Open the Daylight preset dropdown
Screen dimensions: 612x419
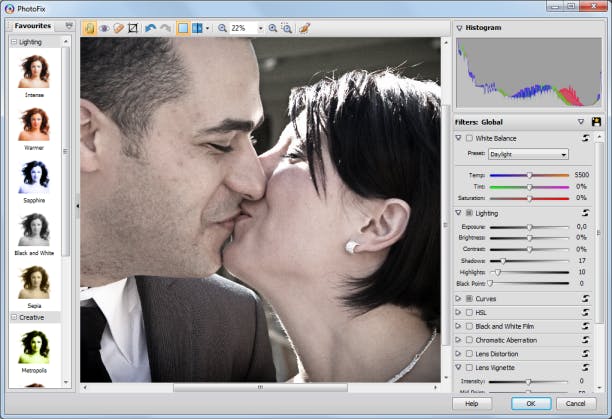click(x=528, y=154)
